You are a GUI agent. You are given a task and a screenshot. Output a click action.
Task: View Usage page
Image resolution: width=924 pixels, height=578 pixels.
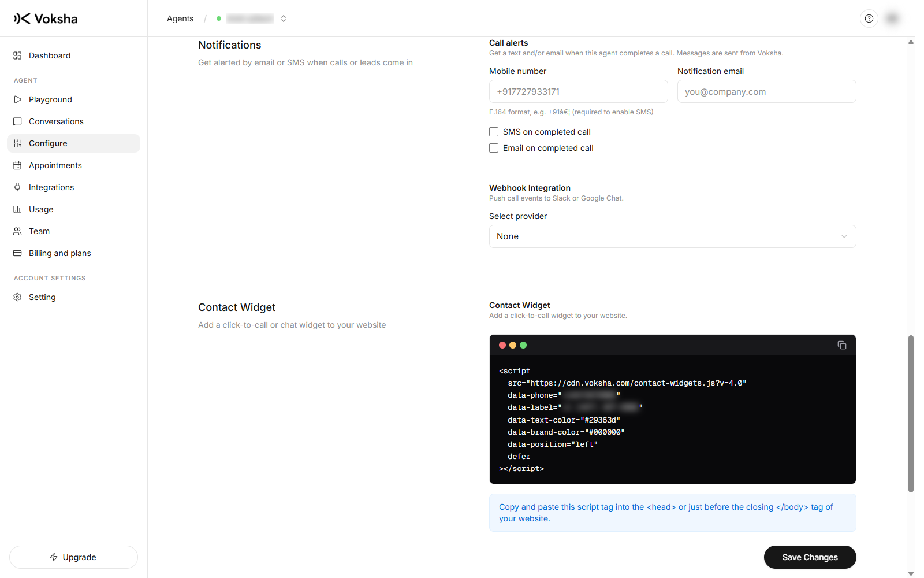pyautogui.click(x=73, y=209)
